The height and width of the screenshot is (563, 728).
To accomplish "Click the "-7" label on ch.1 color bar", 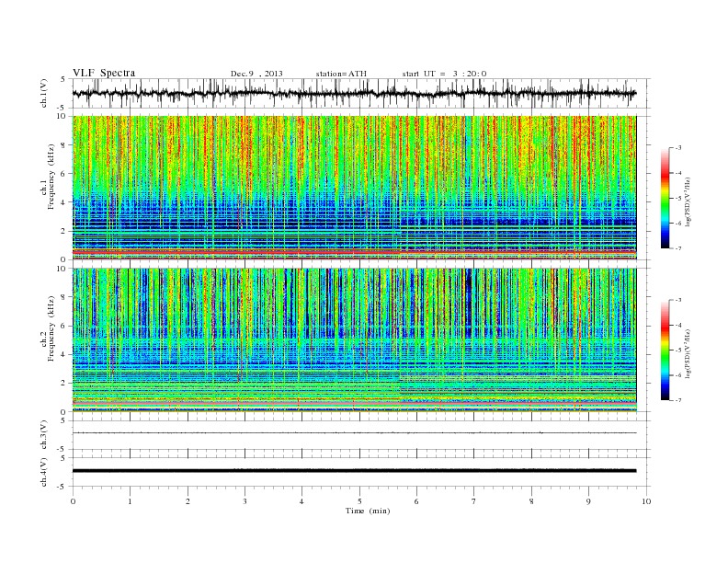I will click(677, 248).
